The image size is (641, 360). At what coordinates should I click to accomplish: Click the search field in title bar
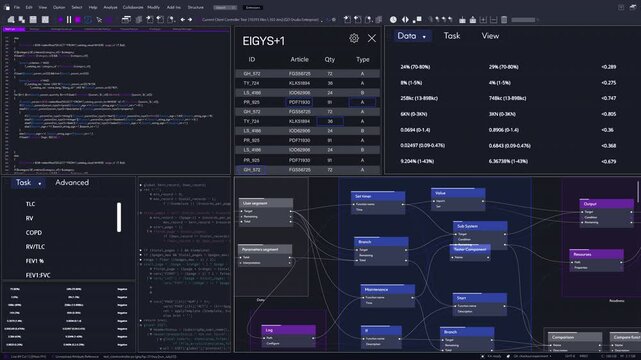(x=225, y=7)
